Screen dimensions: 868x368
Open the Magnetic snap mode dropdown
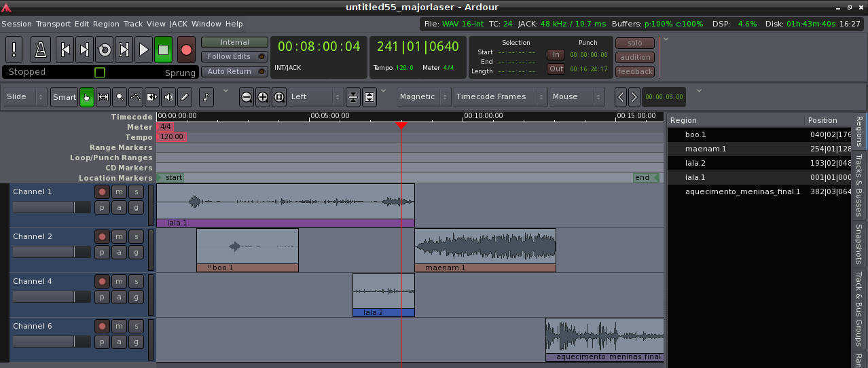422,97
